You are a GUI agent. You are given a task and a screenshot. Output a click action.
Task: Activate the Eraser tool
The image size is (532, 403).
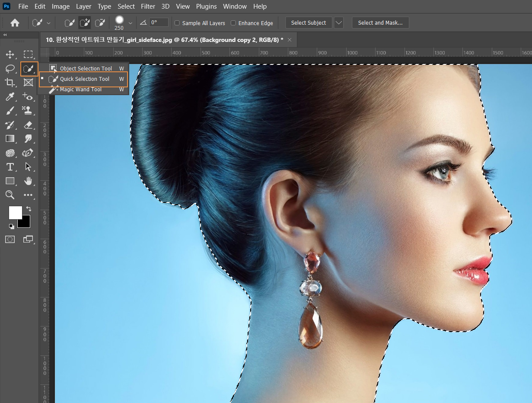(x=28, y=125)
